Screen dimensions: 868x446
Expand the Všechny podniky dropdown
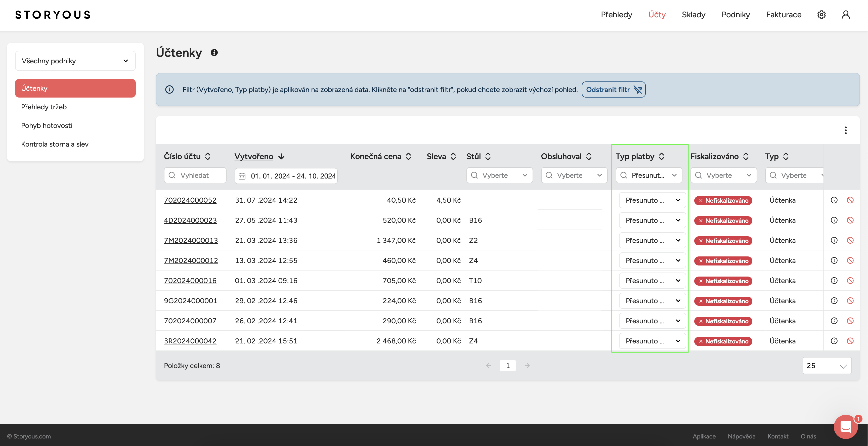click(75, 61)
